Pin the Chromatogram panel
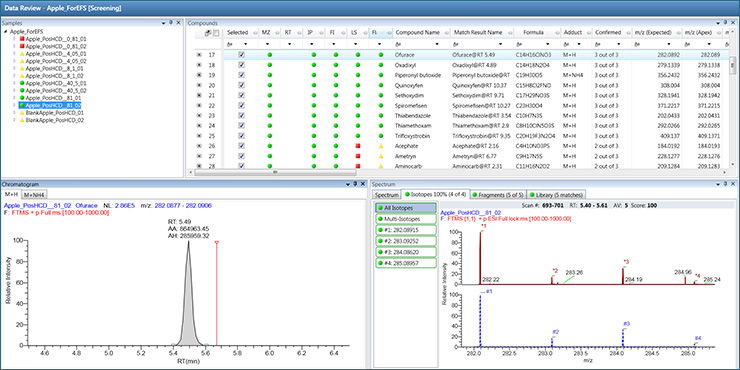 pyautogui.click(x=355, y=184)
